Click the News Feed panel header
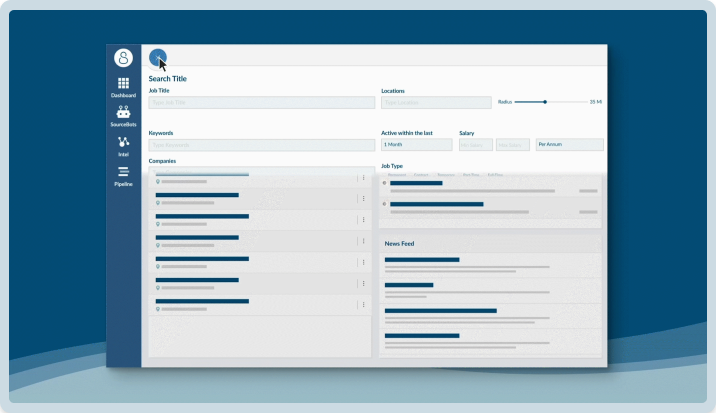The image size is (716, 413). (x=490, y=244)
